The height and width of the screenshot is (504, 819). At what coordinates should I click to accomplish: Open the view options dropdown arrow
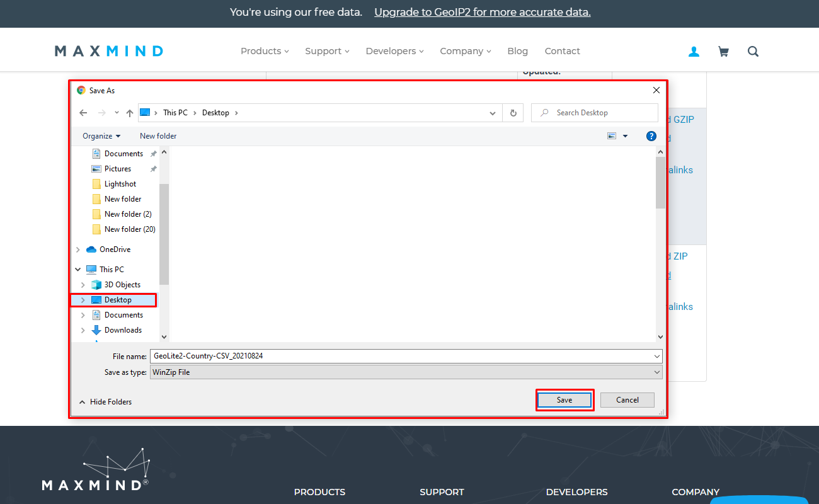pos(626,136)
